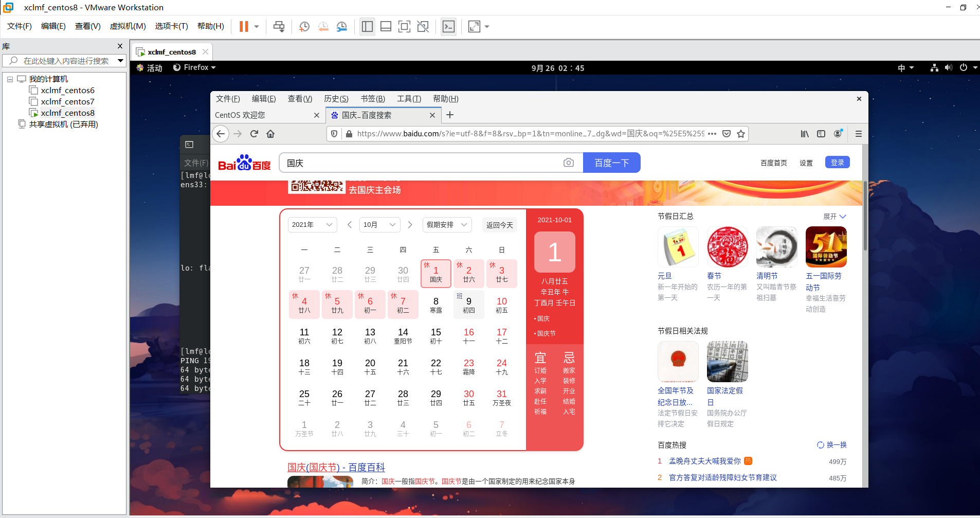Bookmark this page with the star icon
The height and width of the screenshot is (518, 980).
click(740, 134)
